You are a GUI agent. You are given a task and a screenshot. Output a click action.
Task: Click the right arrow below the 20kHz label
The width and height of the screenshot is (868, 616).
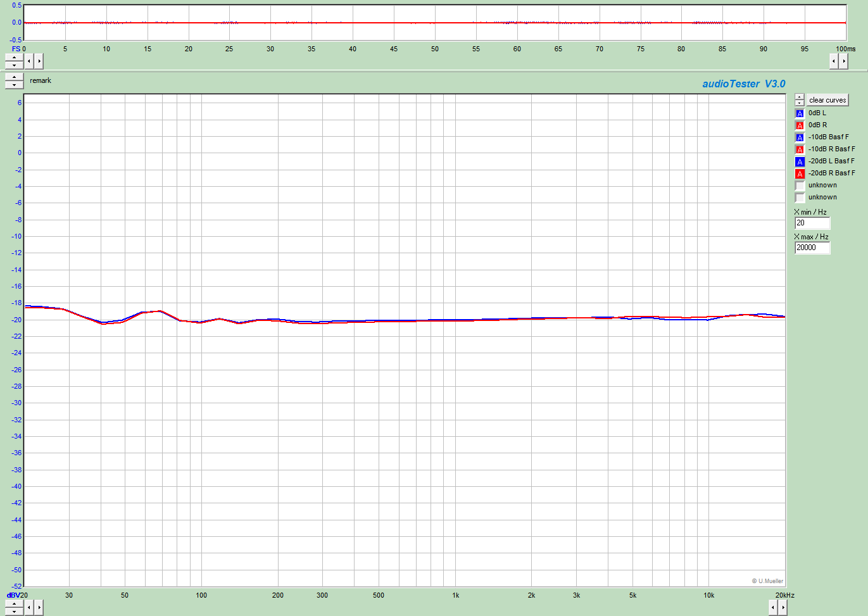783,608
